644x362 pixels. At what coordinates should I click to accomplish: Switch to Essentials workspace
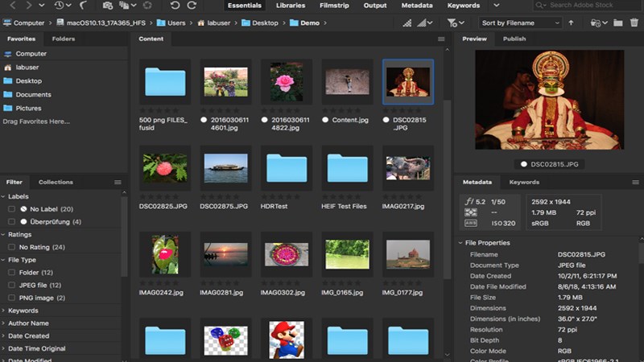tap(245, 6)
